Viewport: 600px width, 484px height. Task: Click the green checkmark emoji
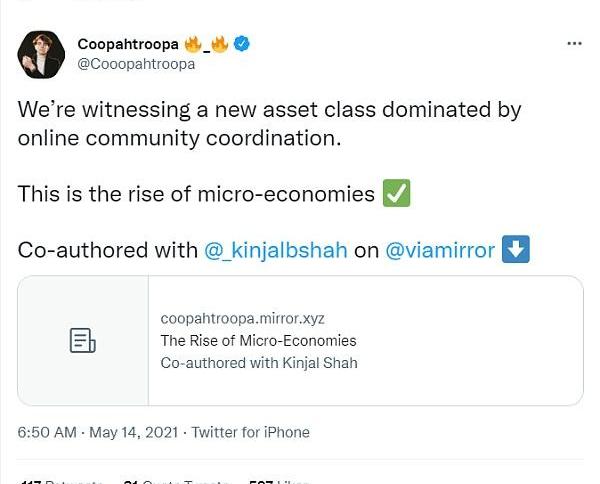(396, 193)
